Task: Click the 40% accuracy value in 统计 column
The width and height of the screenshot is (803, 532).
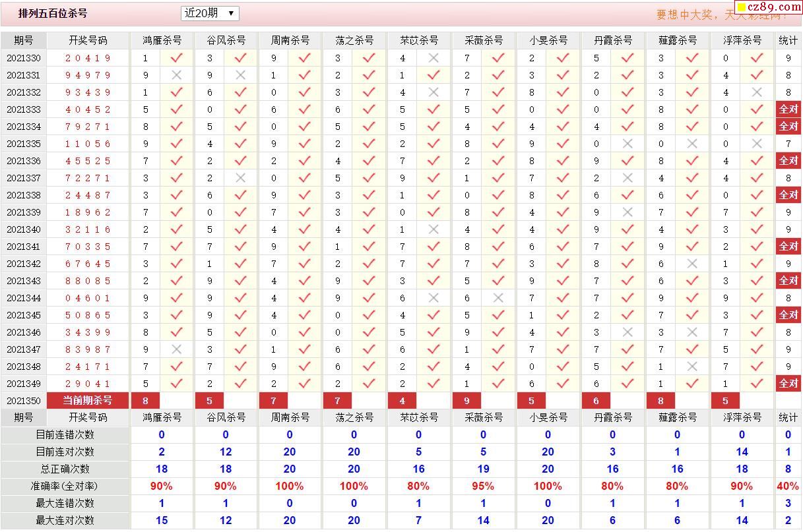Action: [x=788, y=487]
